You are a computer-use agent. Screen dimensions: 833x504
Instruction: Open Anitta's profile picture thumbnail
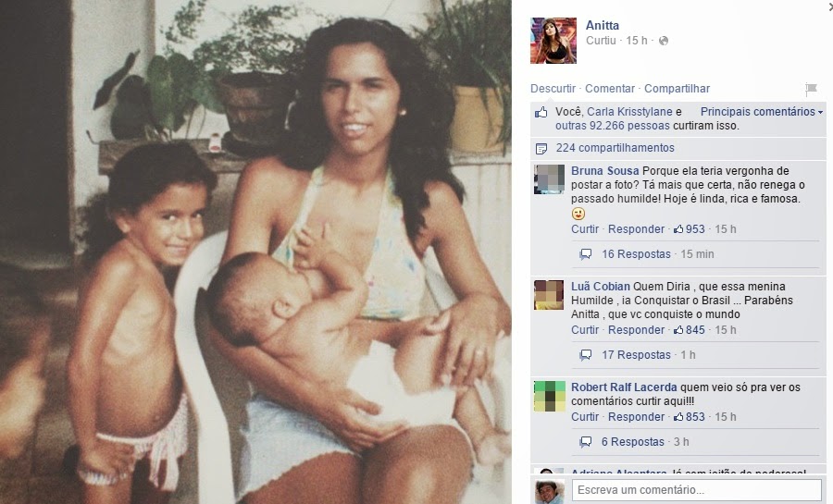(x=553, y=41)
